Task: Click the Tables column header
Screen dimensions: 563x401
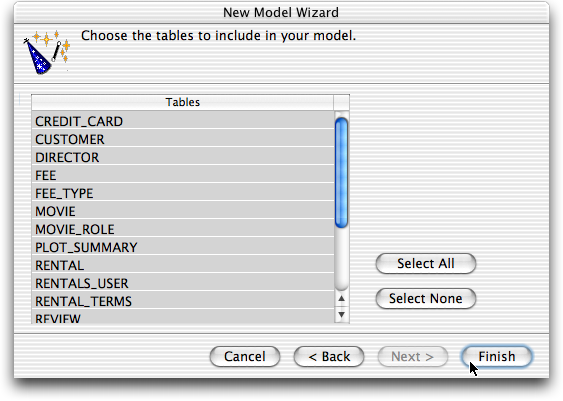Action: [182, 102]
